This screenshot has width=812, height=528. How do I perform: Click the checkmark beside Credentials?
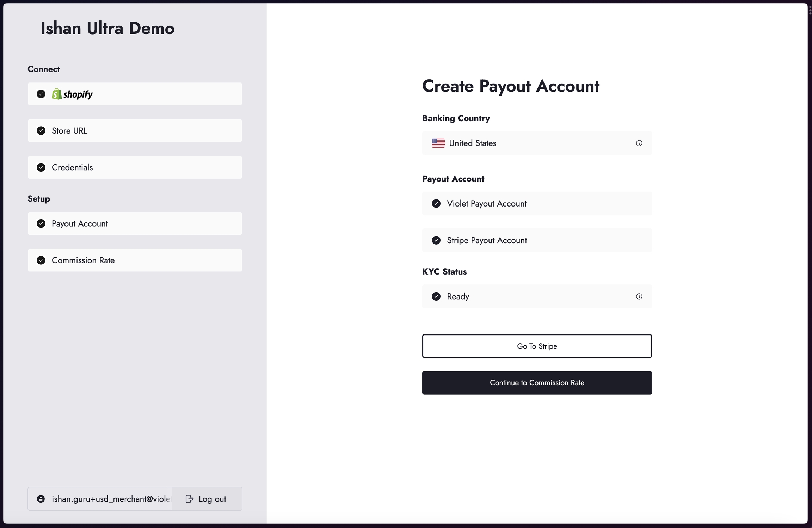tap(41, 167)
